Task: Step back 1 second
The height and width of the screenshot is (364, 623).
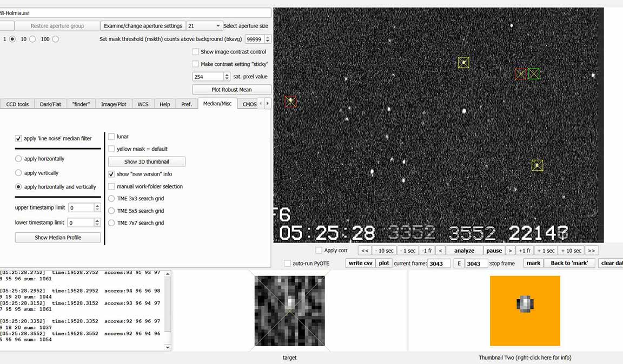Action: coord(408,251)
